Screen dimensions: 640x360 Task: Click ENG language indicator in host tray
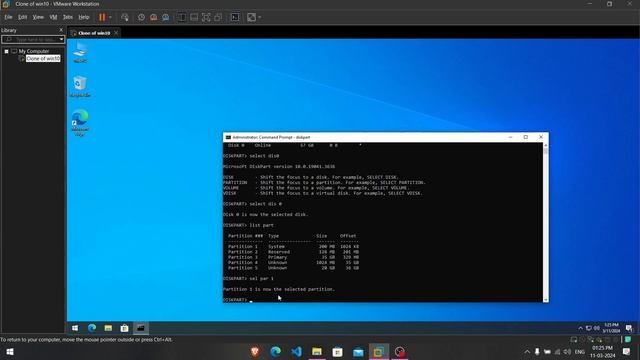[580, 352]
